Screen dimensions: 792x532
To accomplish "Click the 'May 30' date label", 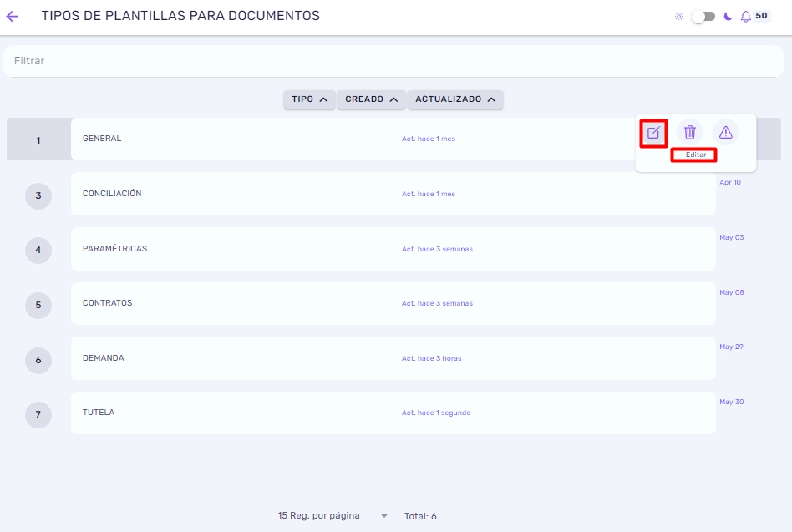I will tap(731, 402).
